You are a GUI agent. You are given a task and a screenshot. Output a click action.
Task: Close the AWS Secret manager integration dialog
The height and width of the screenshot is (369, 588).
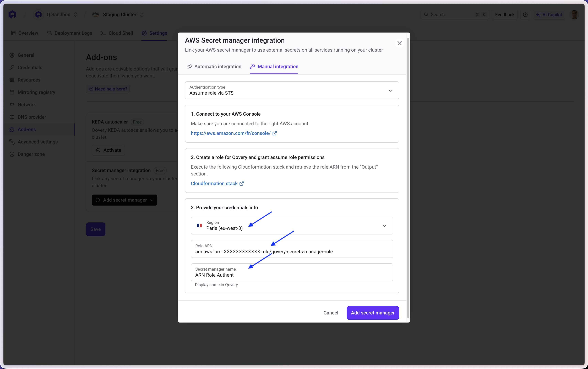(x=400, y=43)
